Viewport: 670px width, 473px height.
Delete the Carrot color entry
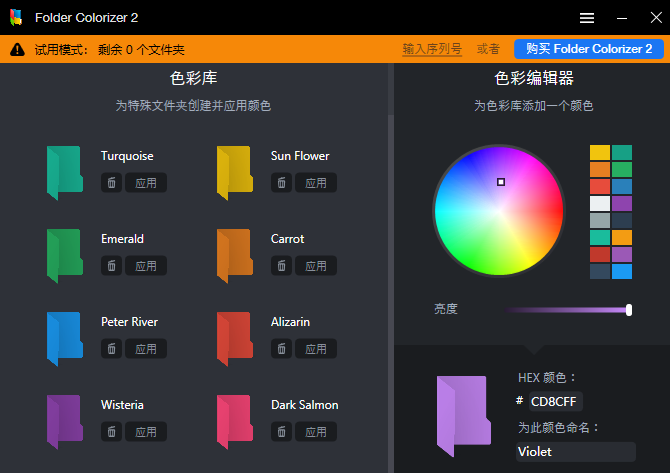[x=281, y=266]
